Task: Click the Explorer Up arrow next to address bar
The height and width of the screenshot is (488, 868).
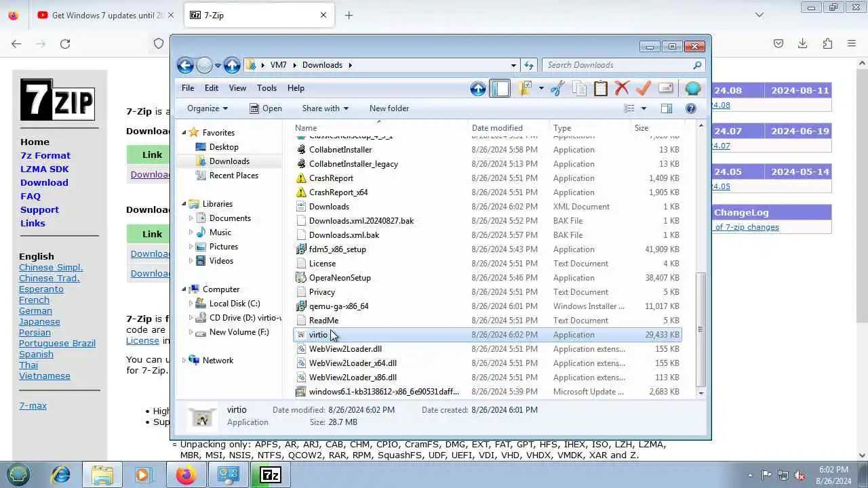Action: (232, 65)
